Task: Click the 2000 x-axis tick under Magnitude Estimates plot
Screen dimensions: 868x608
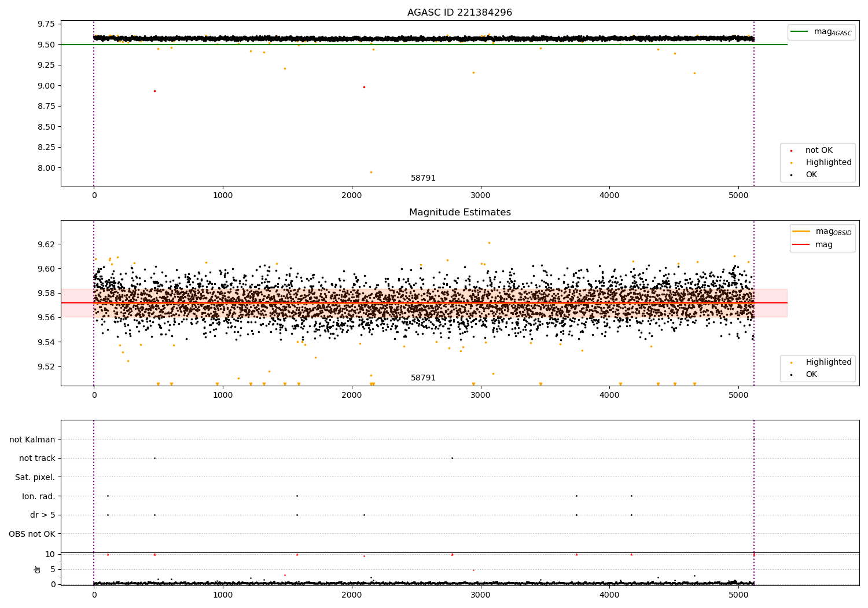Action: (352, 395)
